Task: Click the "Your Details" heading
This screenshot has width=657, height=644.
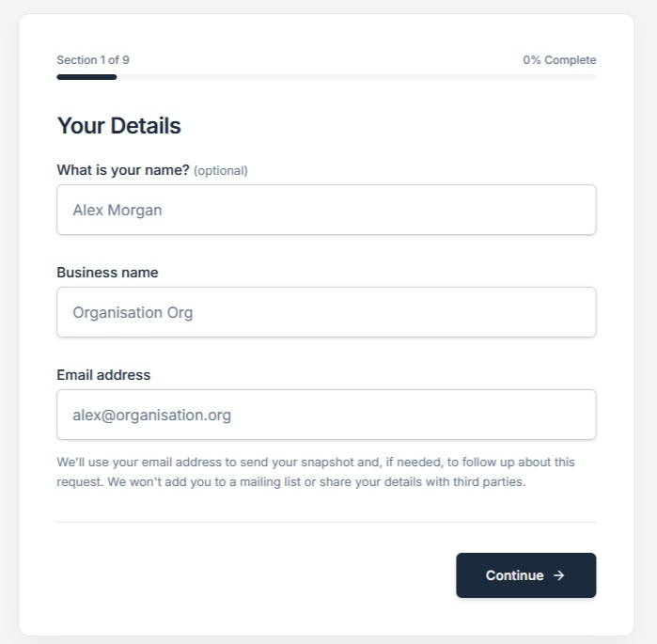Action: tap(119, 126)
